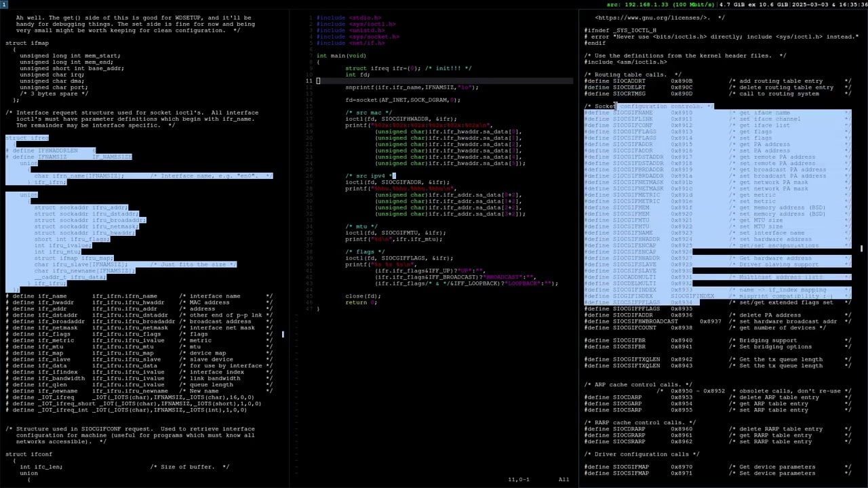This screenshot has height=488, width=868.
Task: Click the 'return 0;' line
Action: click(x=361, y=302)
